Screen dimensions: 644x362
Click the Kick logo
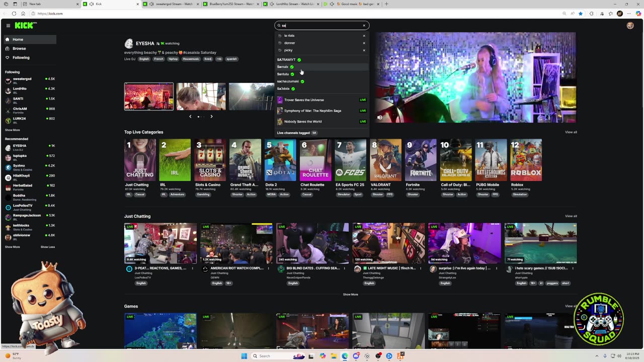[25, 25]
